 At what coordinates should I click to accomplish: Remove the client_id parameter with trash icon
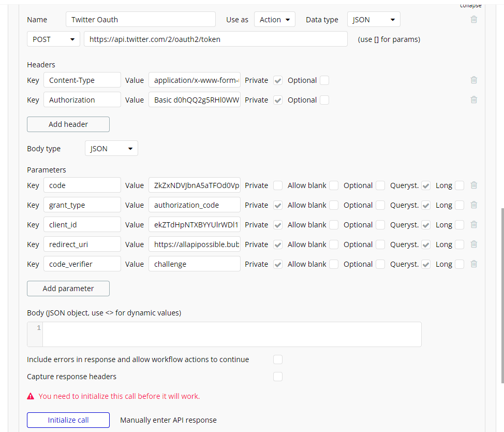click(x=473, y=225)
